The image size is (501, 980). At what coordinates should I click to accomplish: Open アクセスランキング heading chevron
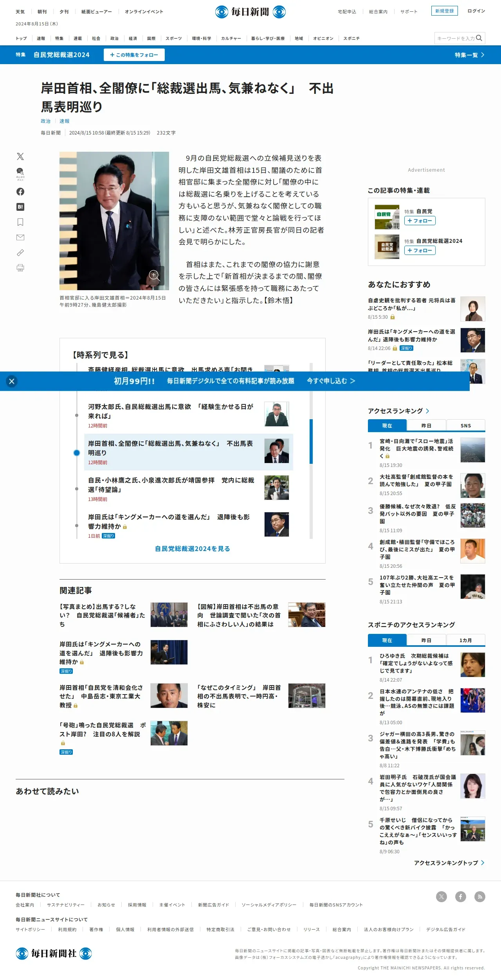coord(427,411)
